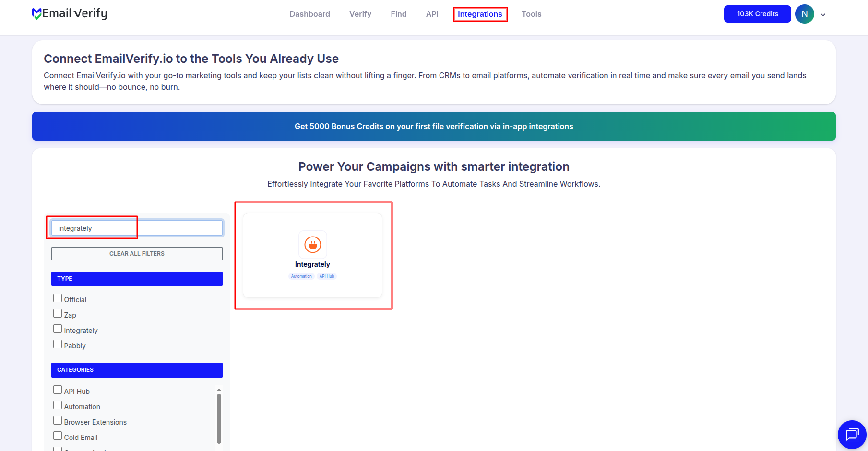Select the Integrations menu item
Image resolution: width=868 pixels, height=451 pixels.
click(x=480, y=14)
